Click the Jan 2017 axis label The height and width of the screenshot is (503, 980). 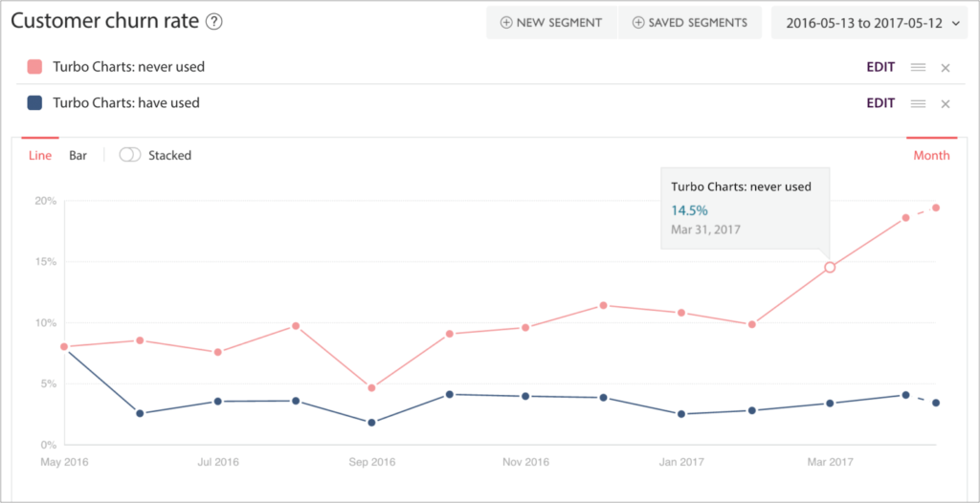(680, 463)
